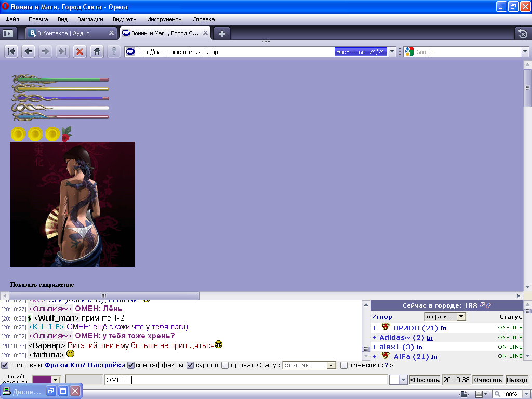Go to the home page
This screenshot has width=532, height=399.
coord(97,51)
